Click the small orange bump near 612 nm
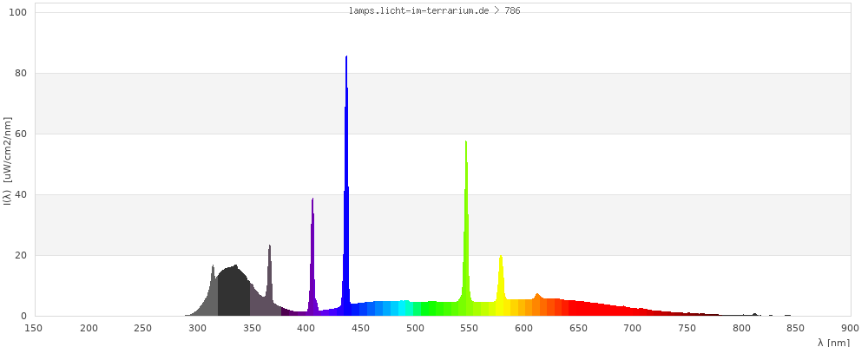This screenshot has height=347, width=868. (537, 305)
